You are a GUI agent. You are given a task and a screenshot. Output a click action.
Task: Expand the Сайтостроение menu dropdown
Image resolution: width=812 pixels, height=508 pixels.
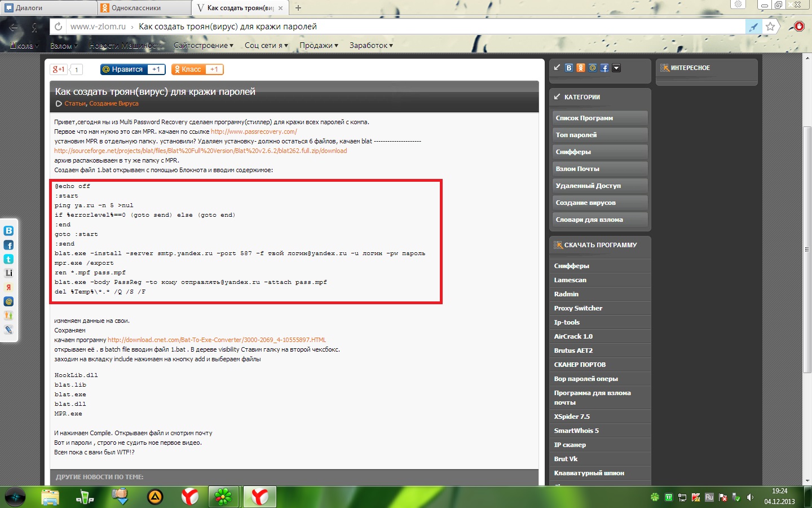[x=204, y=45]
